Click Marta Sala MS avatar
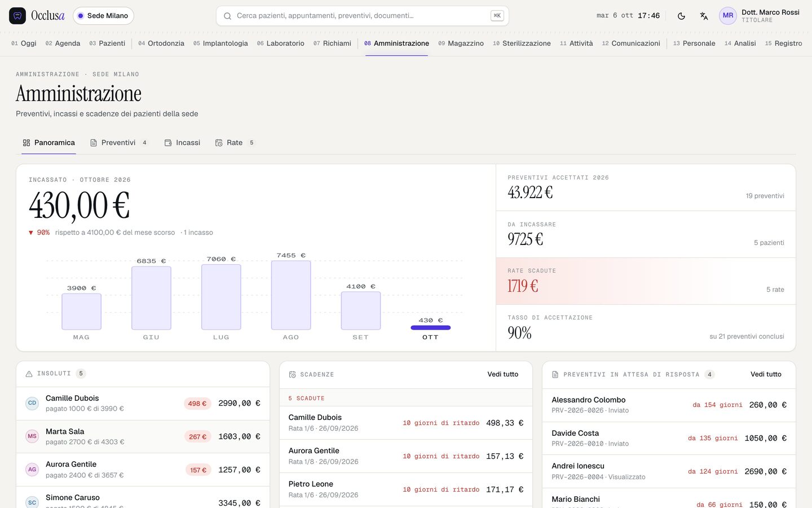The width and height of the screenshot is (812, 508). pyautogui.click(x=32, y=436)
